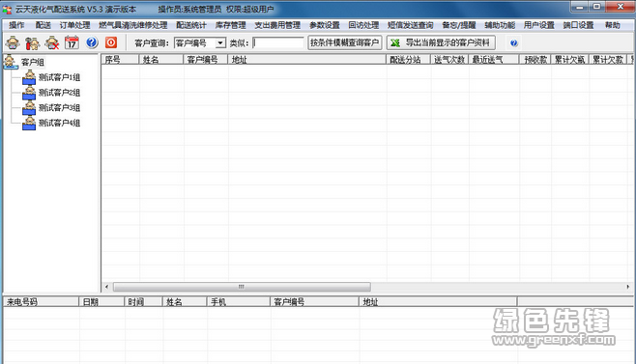
Task: Open the 短信发送查询 menu
Action: [x=410, y=25]
